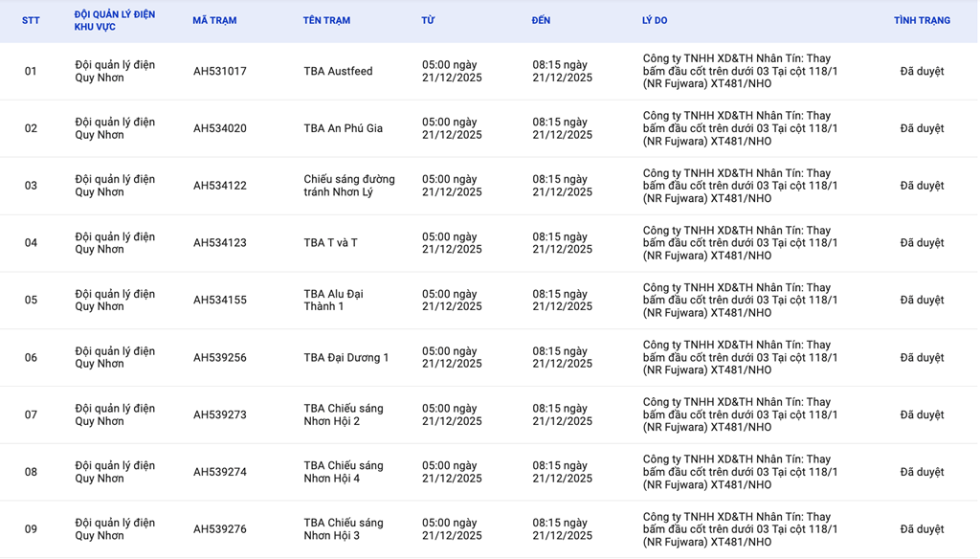Click the TBA Alu Đại Thành 1 name

click(333, 300)
